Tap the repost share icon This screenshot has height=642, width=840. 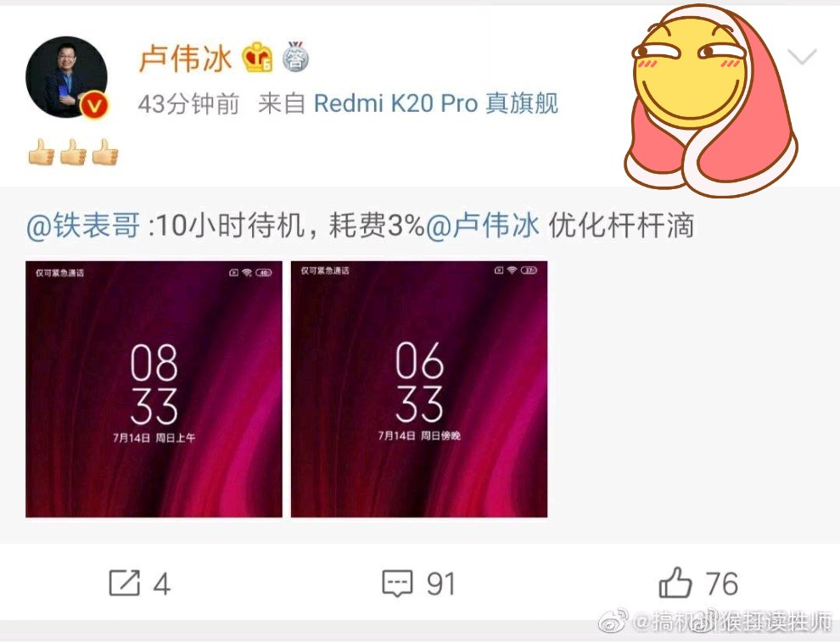124,583
